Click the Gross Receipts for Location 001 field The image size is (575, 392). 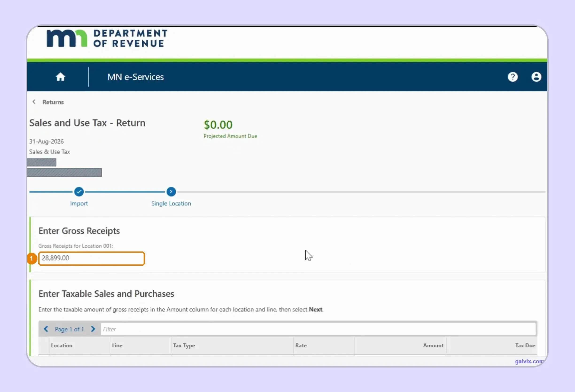[92, 258]
